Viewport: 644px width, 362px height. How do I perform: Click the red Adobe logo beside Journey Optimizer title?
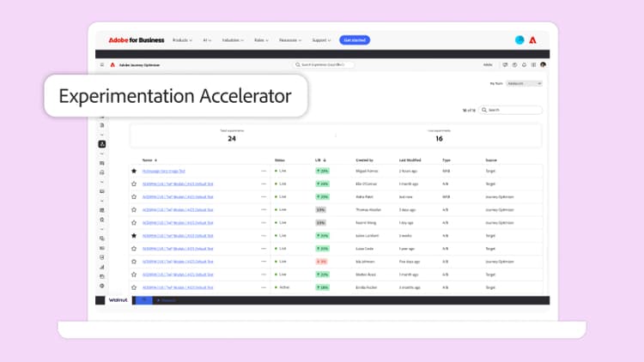[112, 65]
